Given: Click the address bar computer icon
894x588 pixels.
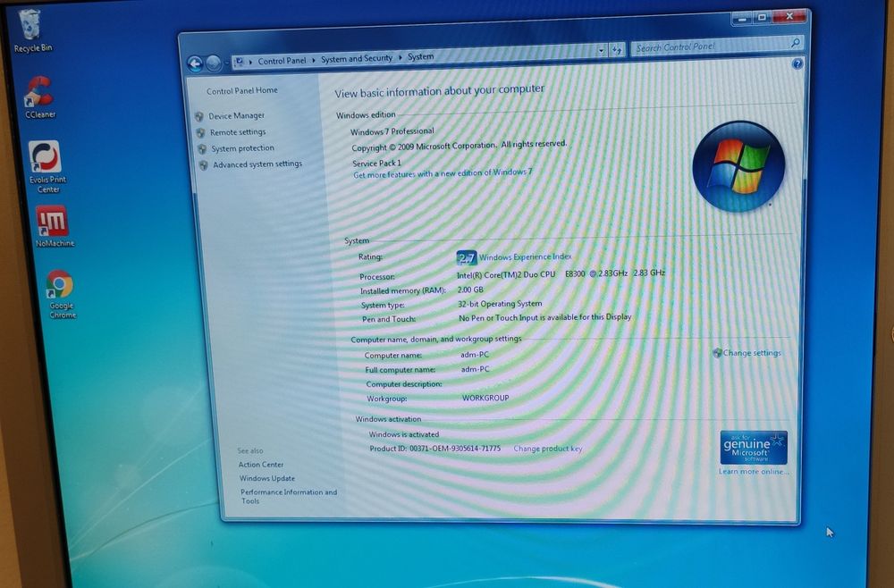Looking at the screenshot, I should click(x=240, y=62).
